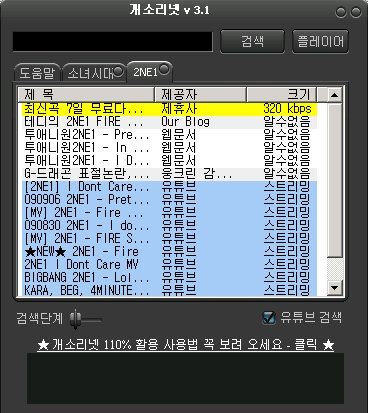Image resolution: width=368 pixels, height=413 pixels.
Task: Click the Our Blog provider cell
Action: tap(185, 122)
